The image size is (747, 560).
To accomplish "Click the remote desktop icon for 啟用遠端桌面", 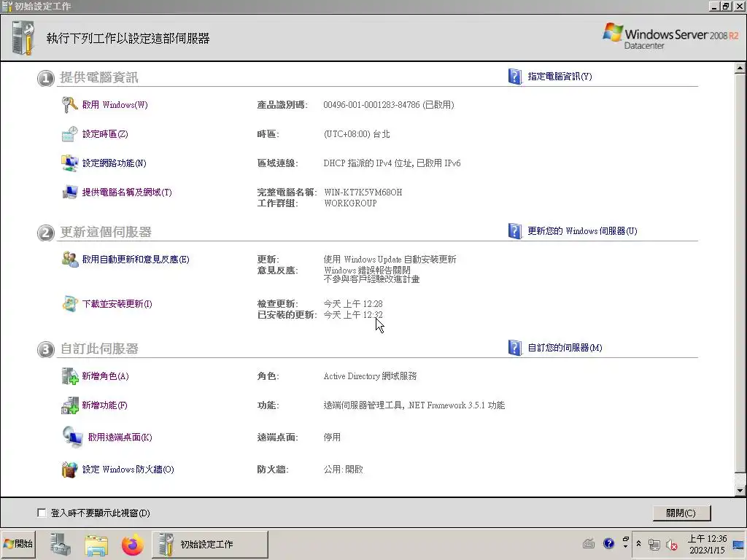I will 73,437.
